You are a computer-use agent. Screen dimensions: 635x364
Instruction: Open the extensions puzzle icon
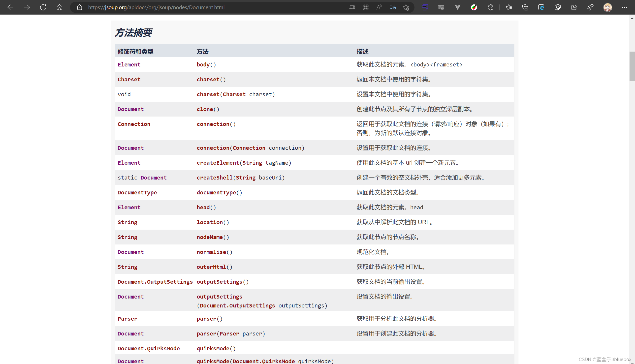(x=490, y=7)
